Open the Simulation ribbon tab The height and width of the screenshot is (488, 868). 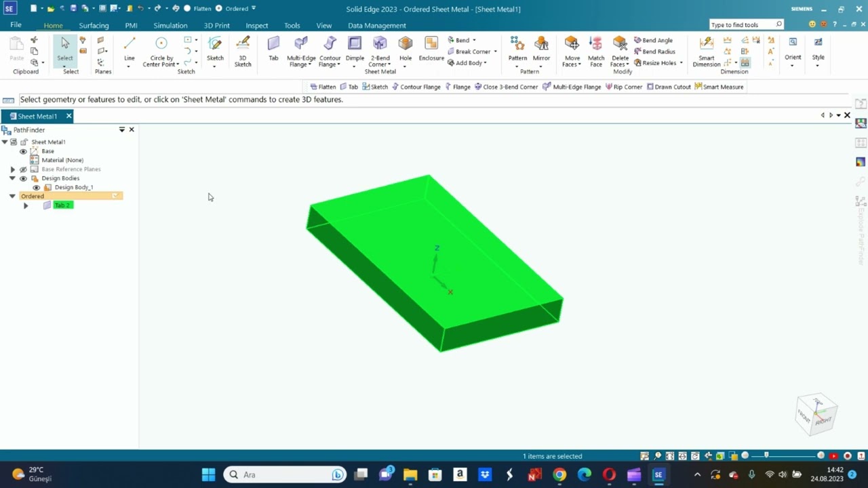coord(170,26)
